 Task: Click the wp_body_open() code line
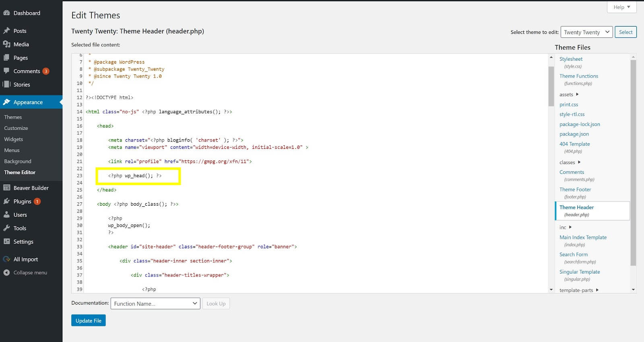pyautogui.click(x=129, y=225)
